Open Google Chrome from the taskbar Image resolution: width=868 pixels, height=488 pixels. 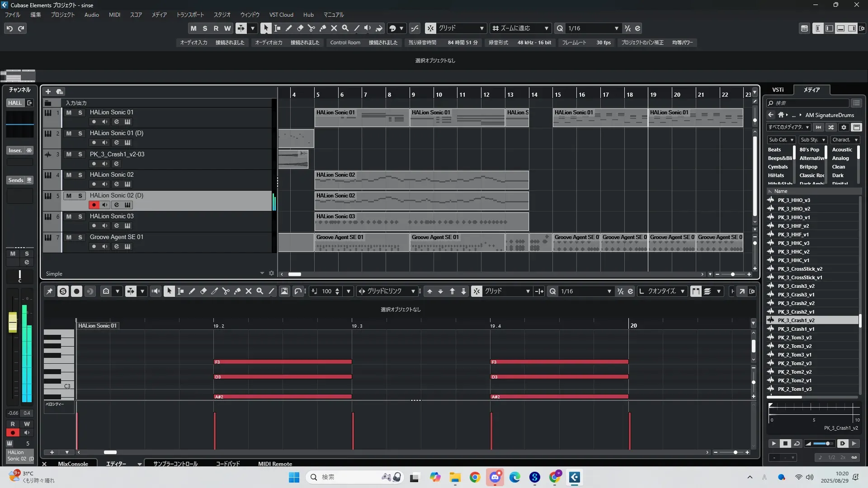pos(475,477)
